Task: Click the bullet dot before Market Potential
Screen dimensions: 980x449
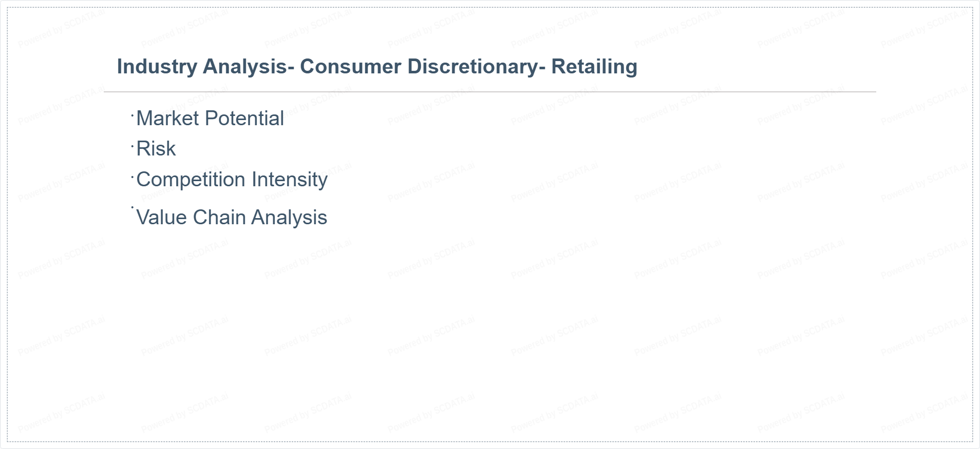Action: pos(133,114)
